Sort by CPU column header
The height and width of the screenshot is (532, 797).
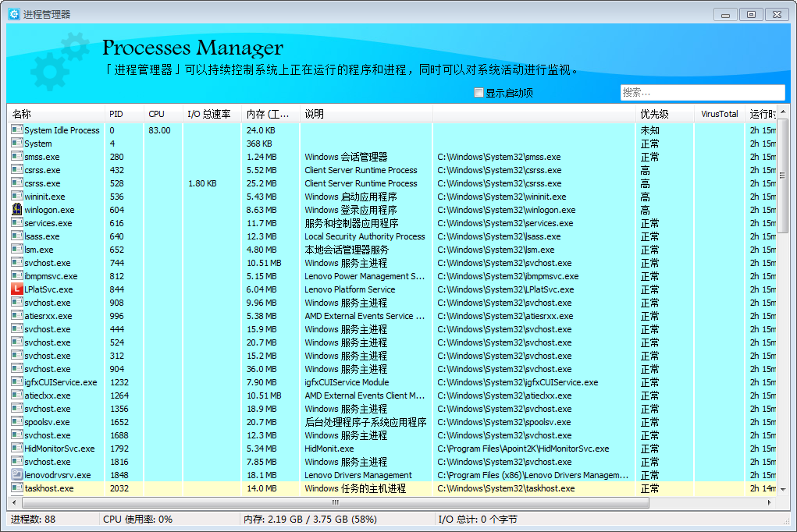click(163, 114)
